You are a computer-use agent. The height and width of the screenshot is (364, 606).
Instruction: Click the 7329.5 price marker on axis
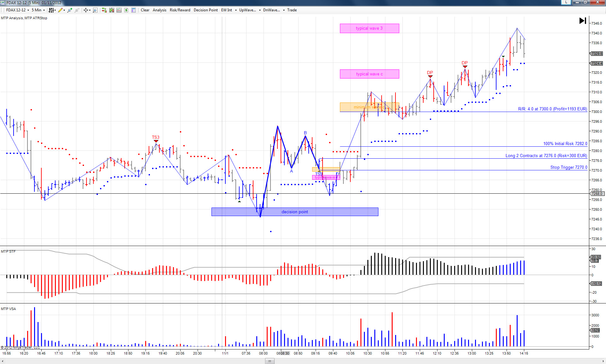point(596,54)
